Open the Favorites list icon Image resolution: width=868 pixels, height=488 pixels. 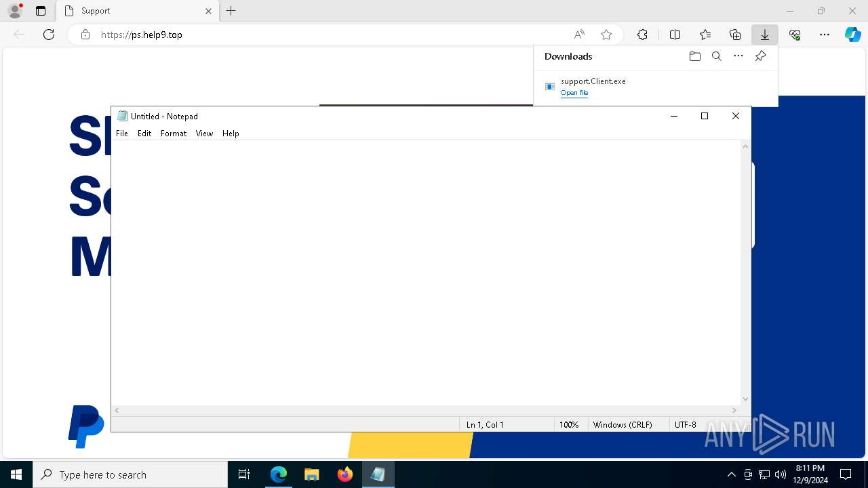pos(705,35)
